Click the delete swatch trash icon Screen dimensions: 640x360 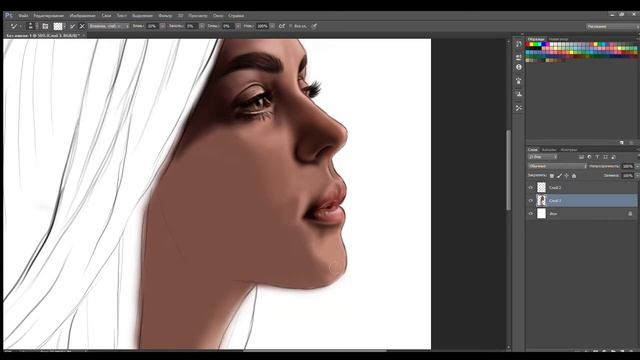coord(631,142)
